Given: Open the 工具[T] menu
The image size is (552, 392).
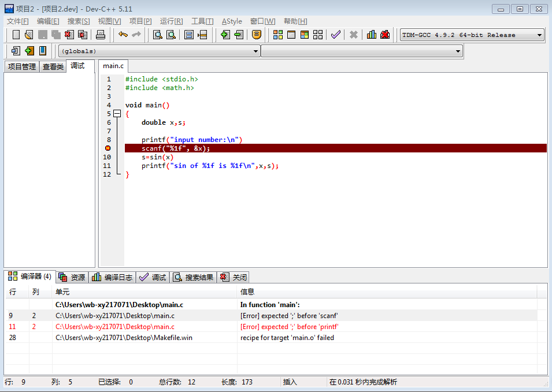Looking at the screenshot, I should pos(202,21).
